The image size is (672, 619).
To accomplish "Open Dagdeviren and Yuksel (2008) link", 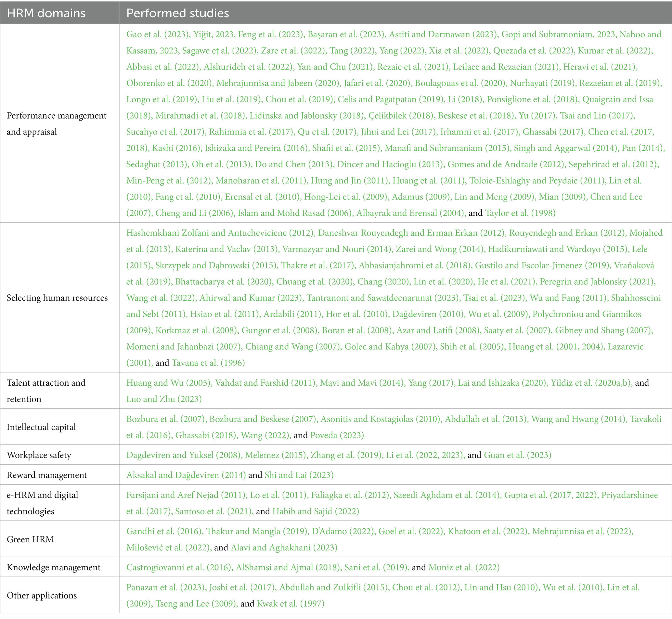I will 184,455.
